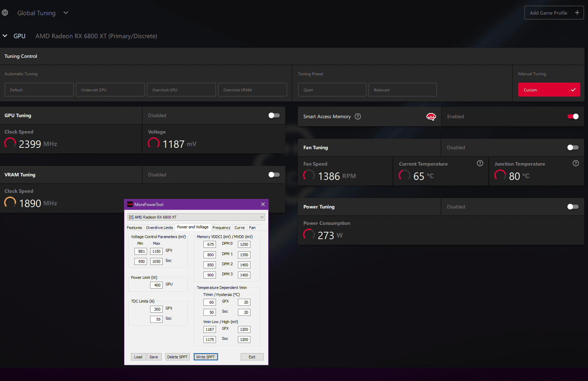588x381 pixels.
Task: Open the AMD Radeon RX 6800 XT device dropdown
Action: [196, 217]
